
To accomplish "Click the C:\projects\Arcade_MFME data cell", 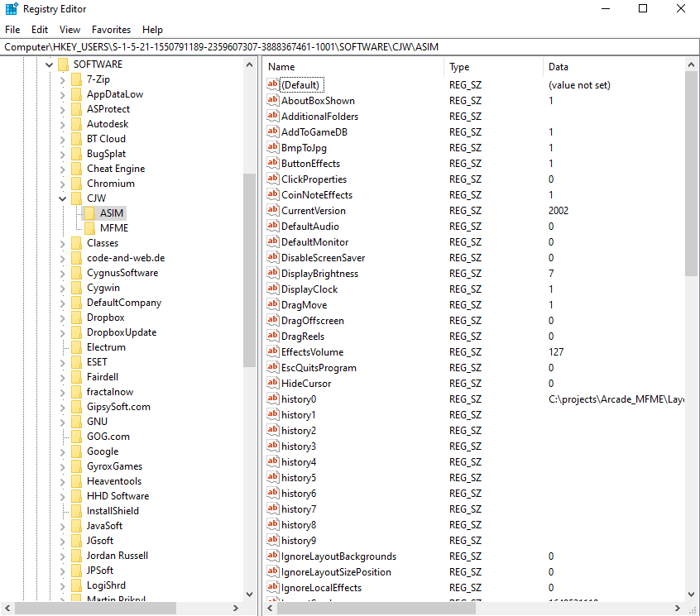I will (616, 399).
